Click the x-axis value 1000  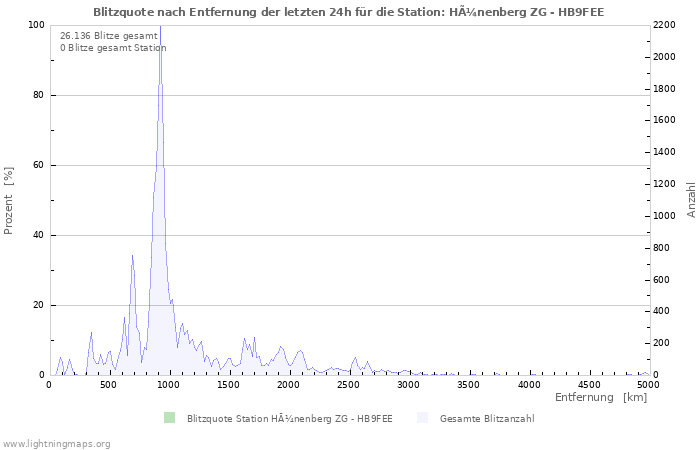(x=169, y=385)
